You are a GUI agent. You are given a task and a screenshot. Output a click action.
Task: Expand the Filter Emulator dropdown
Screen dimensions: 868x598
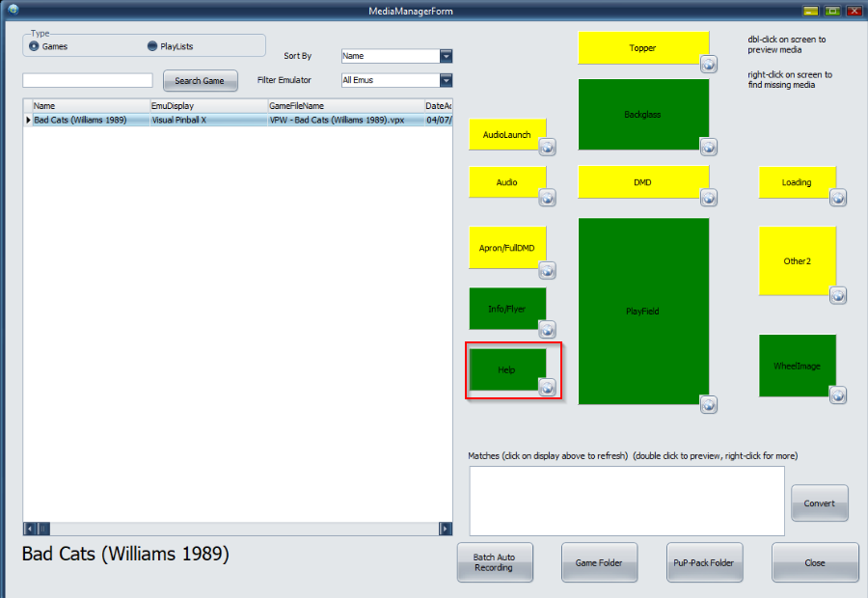click(x=446, y=80)
